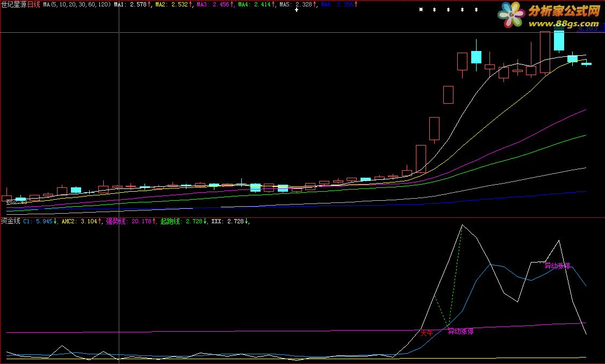Screen dimensions: 605x364
Task: Click the blue MA6: 2.356 readout
Action: click(x=337, y=5)
